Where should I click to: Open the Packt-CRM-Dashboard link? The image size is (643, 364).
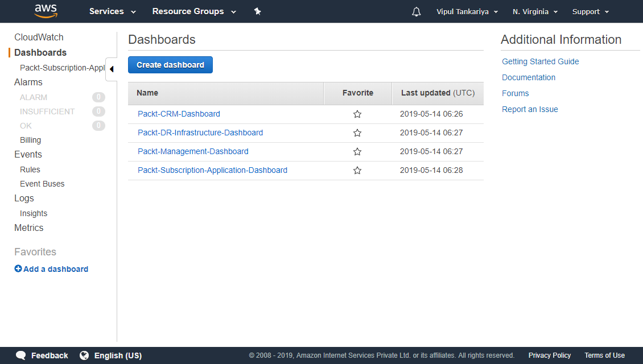179,114
